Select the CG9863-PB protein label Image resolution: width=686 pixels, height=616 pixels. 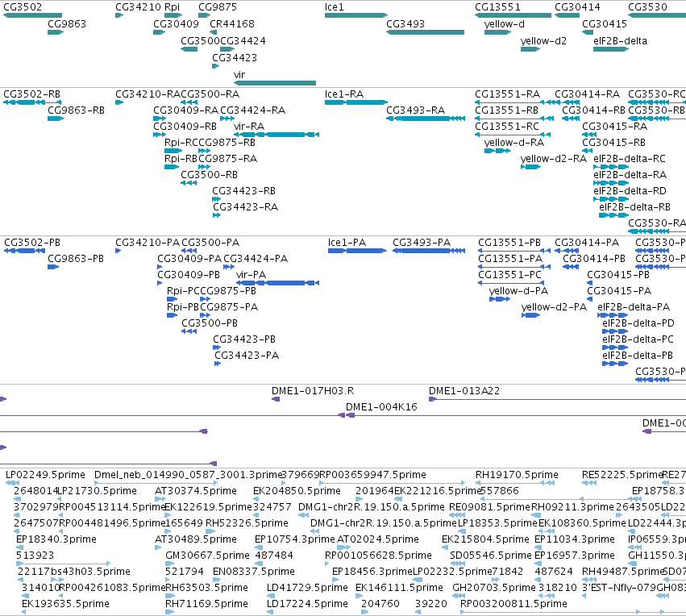pyautogui.click(x=76, y=259)
